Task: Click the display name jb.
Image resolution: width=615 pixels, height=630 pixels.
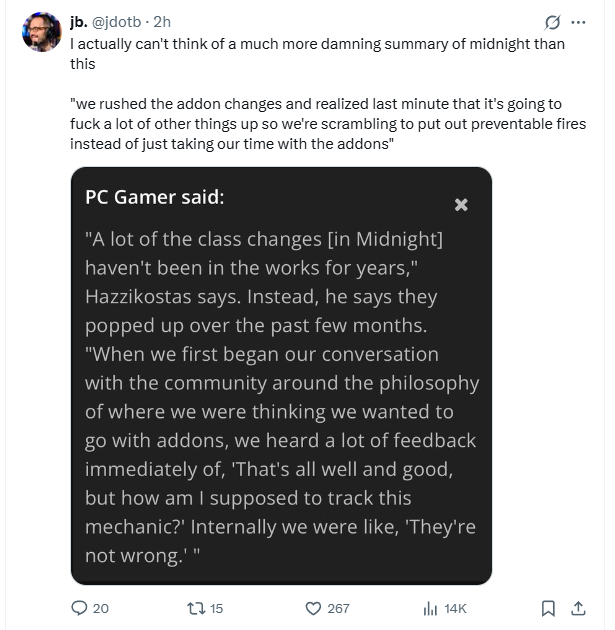Action: pyautogui.click(x=79, y=22)
